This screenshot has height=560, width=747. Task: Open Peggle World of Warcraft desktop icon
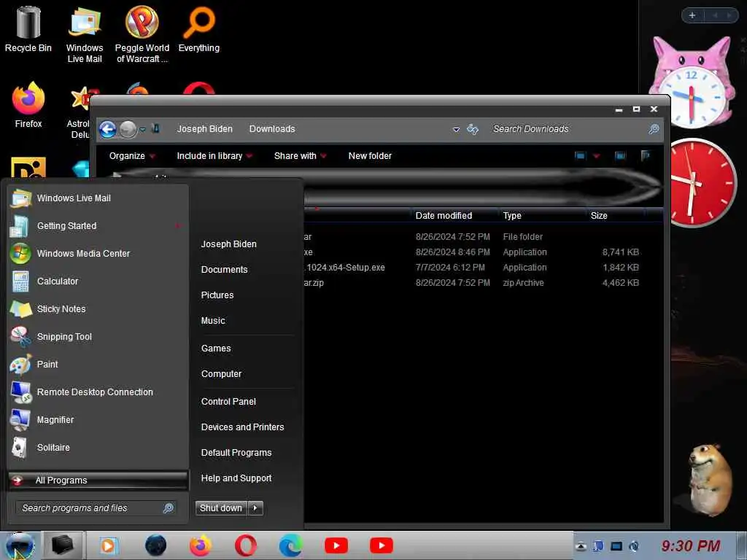pos(142,34)
